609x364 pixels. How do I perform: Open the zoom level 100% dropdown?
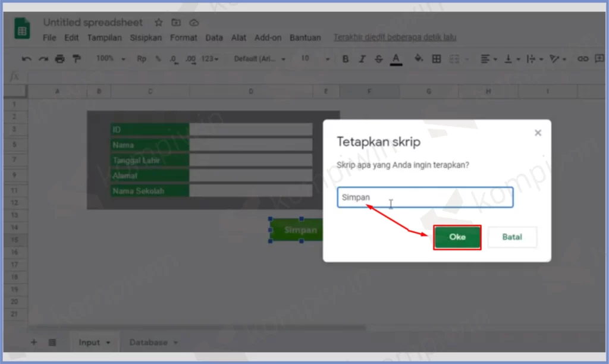click(x=111, y=59)
